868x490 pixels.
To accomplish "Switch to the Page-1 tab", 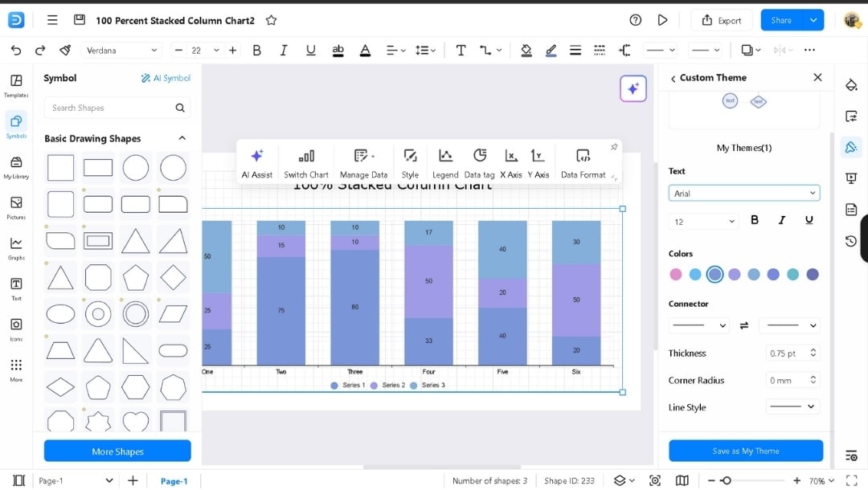I will [174, 480].
